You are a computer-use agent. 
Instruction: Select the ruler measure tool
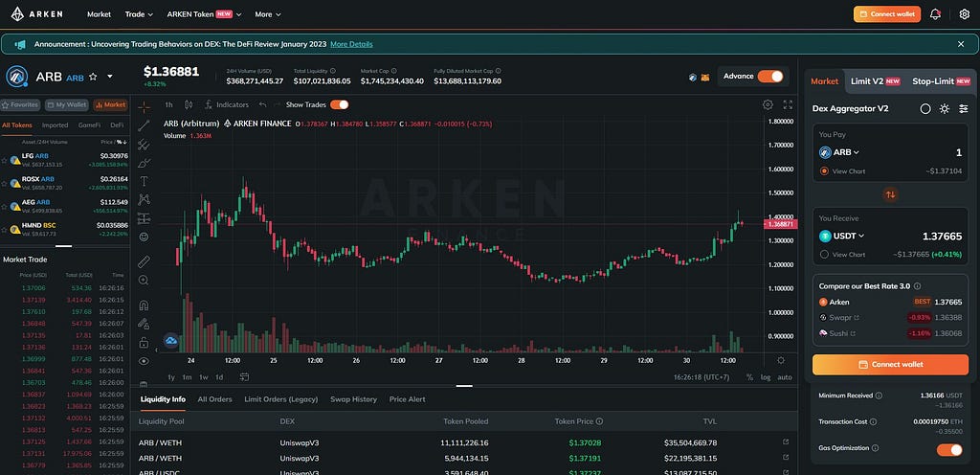pyautogui.click(x=144, y=261)
